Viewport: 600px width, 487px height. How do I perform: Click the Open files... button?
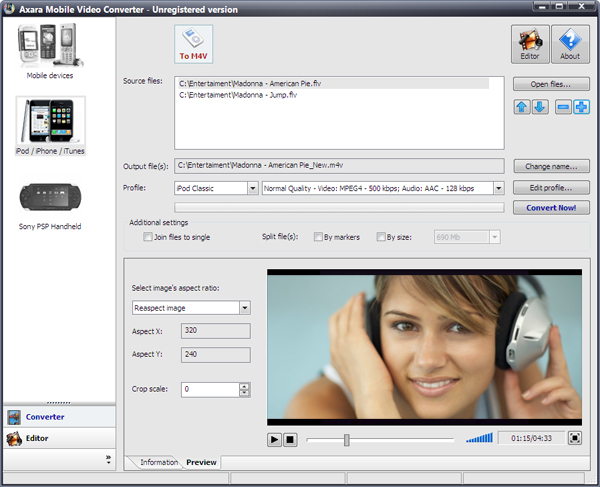[551, 84]
